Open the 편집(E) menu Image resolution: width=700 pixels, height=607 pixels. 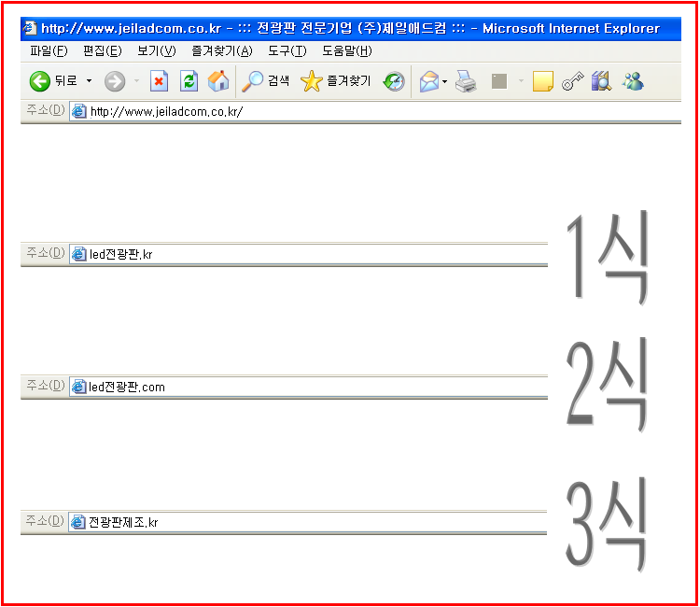(x=103, y=51)
